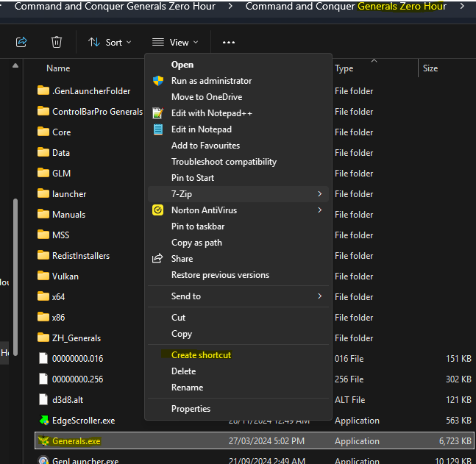Select Properties in the context menu
This screenshot has width=476, height=464.
click(x=191, y=409)
